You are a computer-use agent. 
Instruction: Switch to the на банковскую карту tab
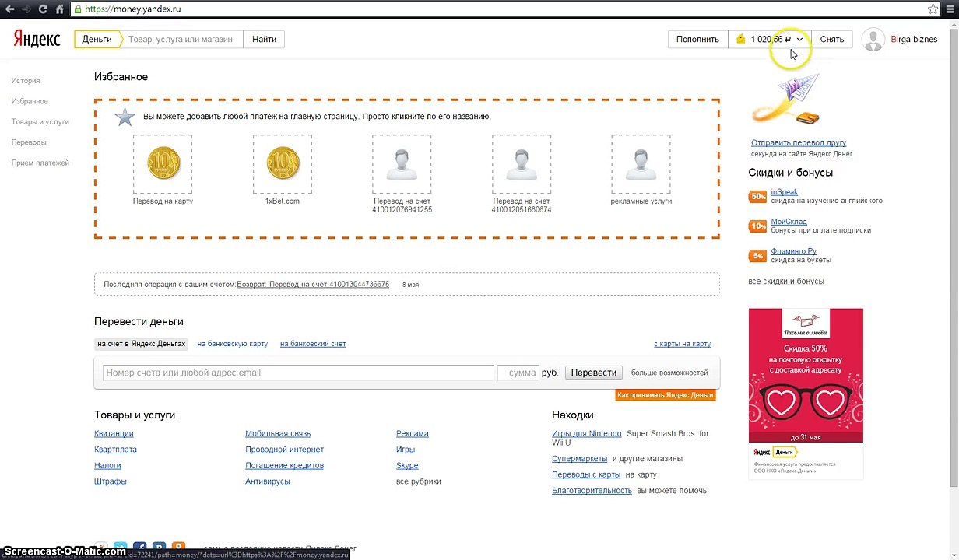233,344
